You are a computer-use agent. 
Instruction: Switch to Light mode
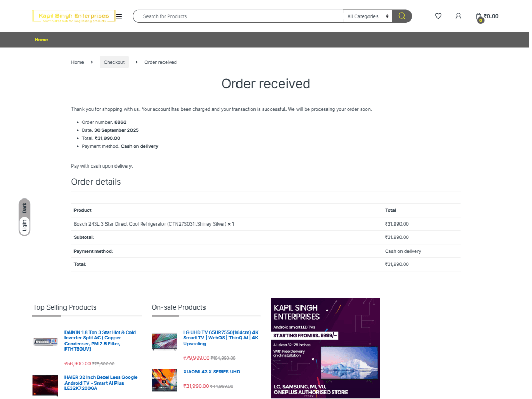(x=24, y=226)
